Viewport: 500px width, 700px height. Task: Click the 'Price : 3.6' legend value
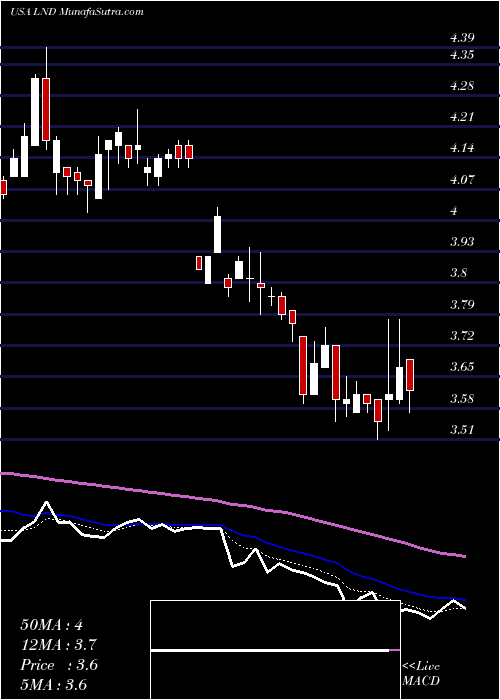59,665
